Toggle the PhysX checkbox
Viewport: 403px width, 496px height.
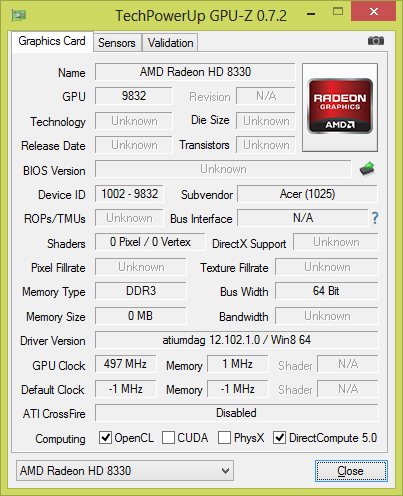224,437
